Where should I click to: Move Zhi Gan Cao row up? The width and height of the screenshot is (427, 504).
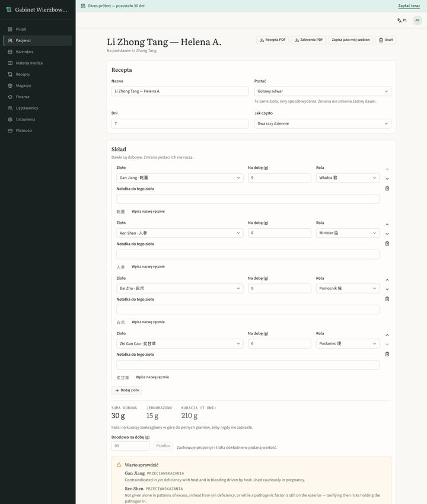coord(387,335)
